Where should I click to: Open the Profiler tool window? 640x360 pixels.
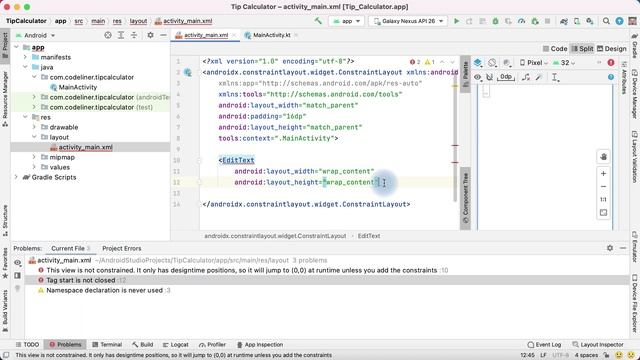[212, 344]
